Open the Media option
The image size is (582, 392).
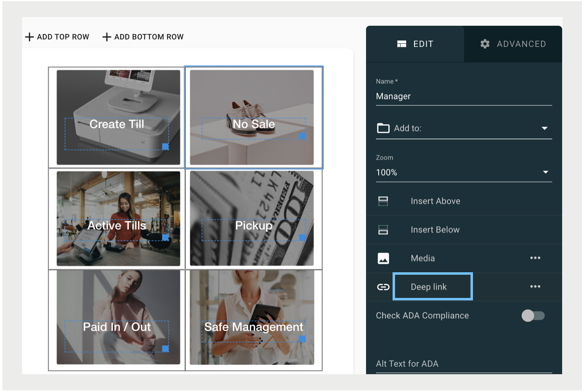tap(423, 258)
